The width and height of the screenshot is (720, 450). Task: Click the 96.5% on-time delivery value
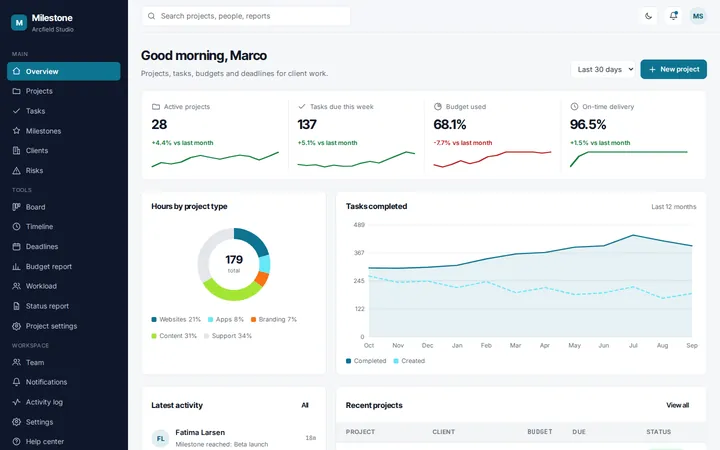click(588, 124)
